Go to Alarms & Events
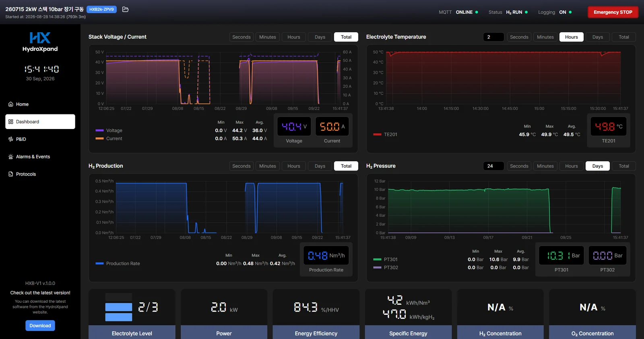 [40, 157]
